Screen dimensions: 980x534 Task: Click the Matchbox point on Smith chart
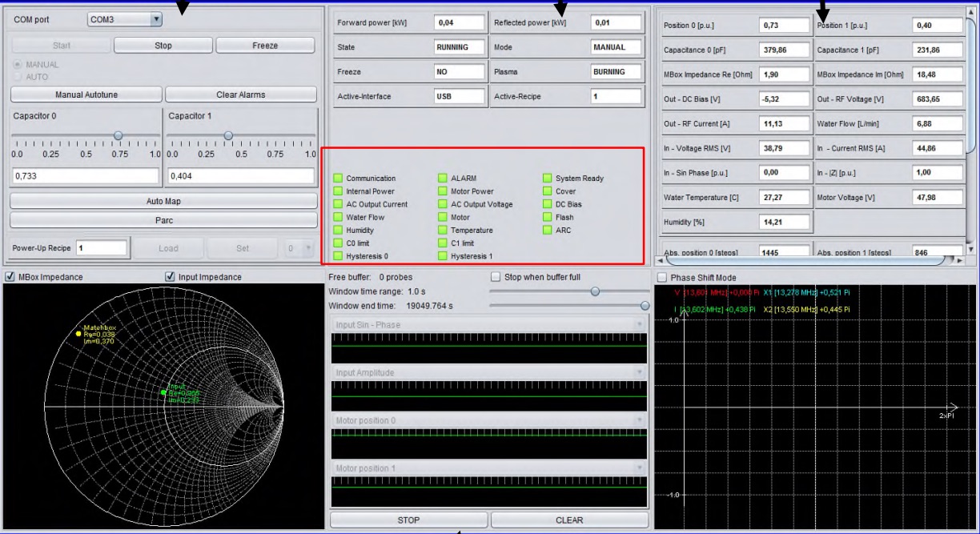tap(78, 333)
